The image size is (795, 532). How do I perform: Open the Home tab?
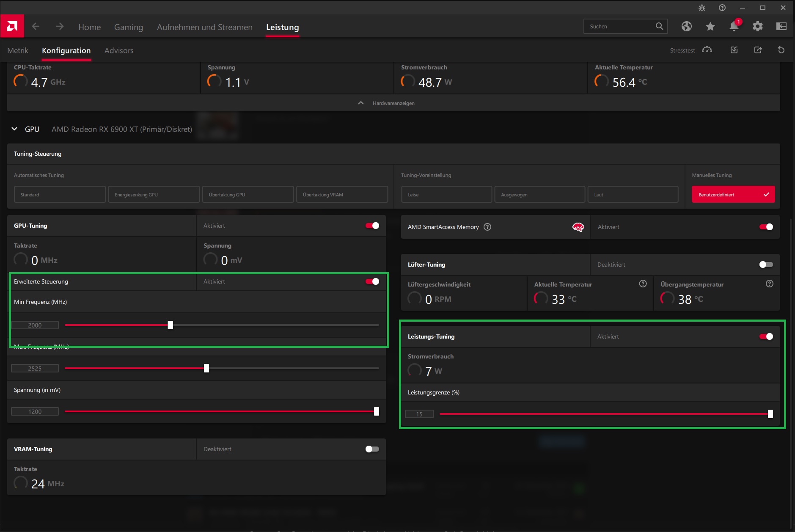pyautogui.click(x=90, y=27)
